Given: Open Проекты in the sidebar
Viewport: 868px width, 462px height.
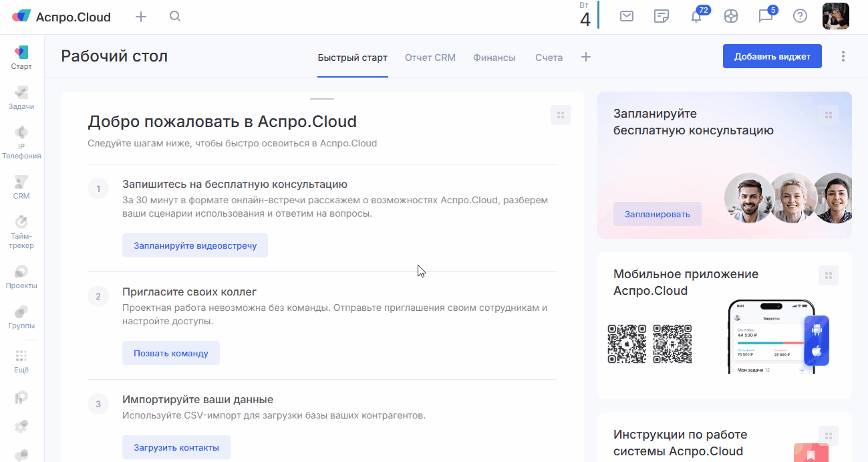Looking at the screenshot, I should 21,277.
